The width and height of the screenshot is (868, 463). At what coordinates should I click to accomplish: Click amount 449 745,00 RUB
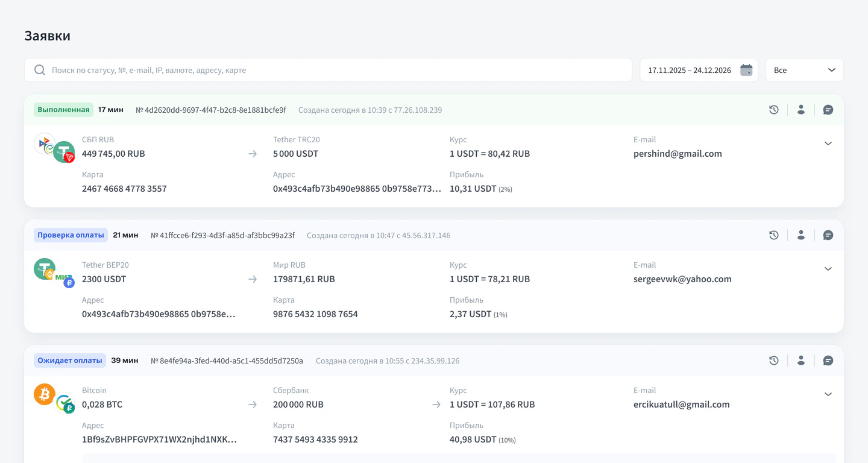[113, 154]
